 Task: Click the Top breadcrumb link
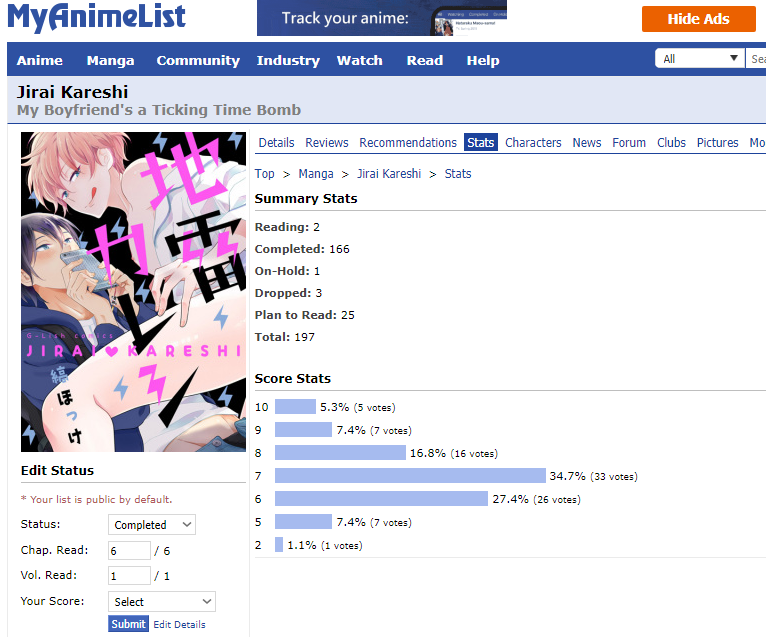[264, 174]
